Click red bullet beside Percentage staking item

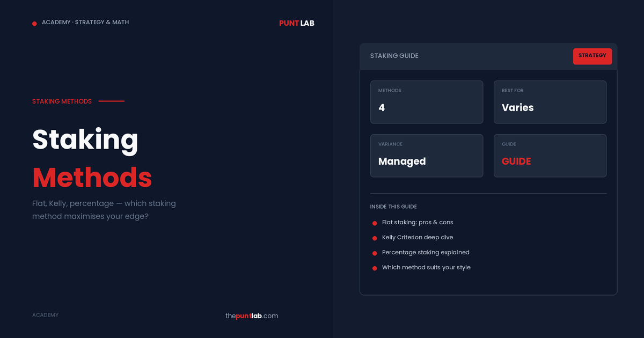tap(375, 253)
